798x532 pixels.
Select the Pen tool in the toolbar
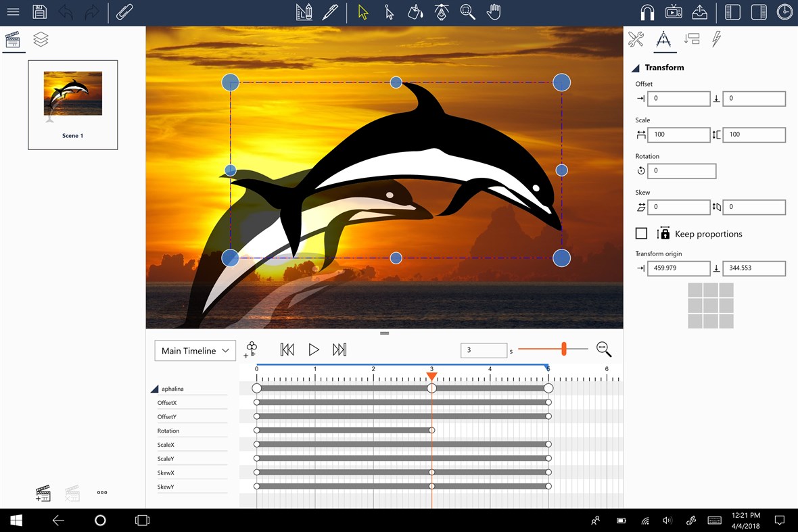331,11
